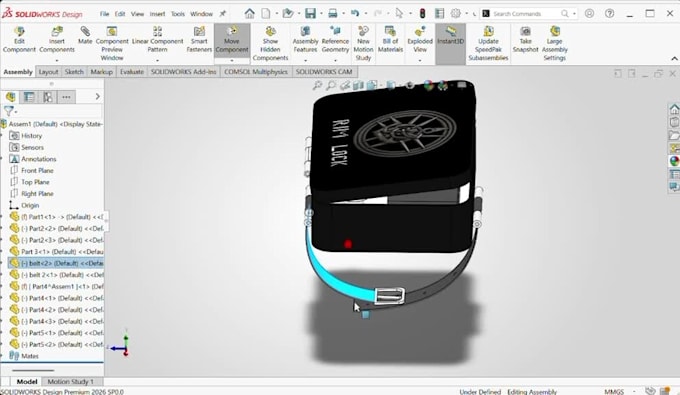Click the Undo icon
This screenshot has width=680, height=395.
point(355,13)
